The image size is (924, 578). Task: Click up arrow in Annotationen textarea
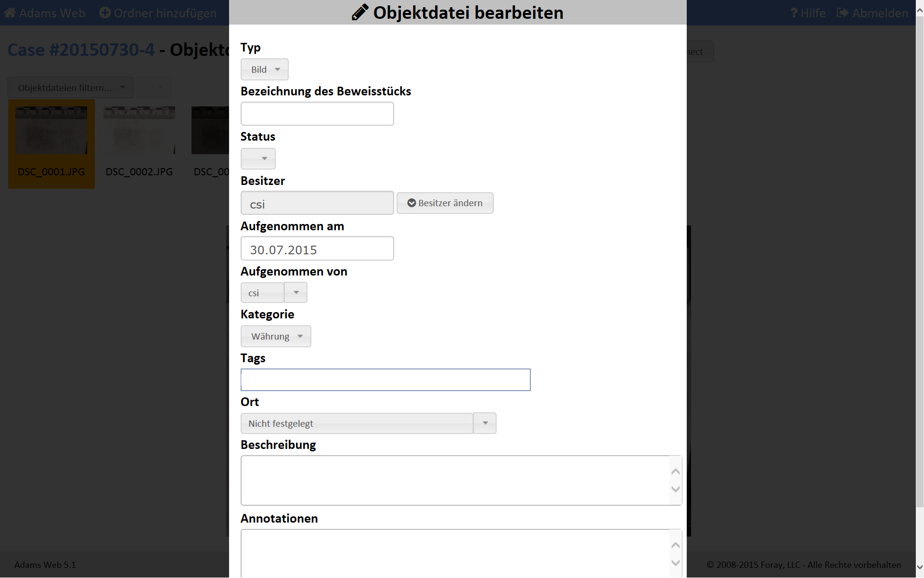[x=676, y=545]
